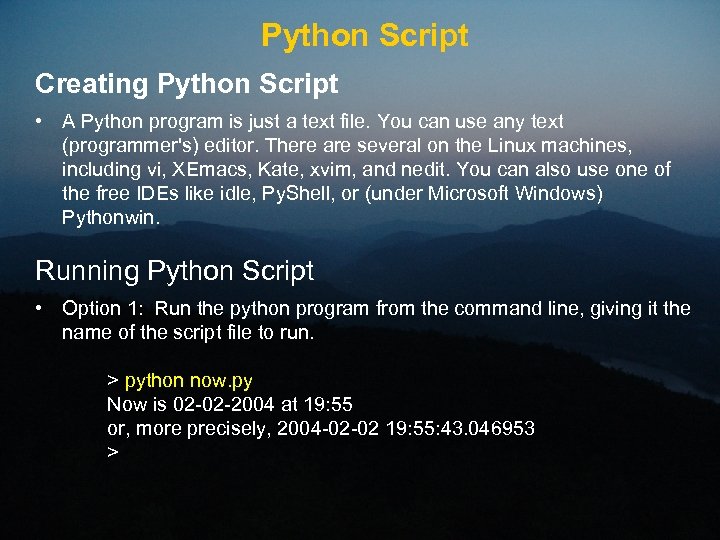Select the "Creating Python Script" heading
The height and width of the screenshot is (540, 720).
tap(187, 84)
